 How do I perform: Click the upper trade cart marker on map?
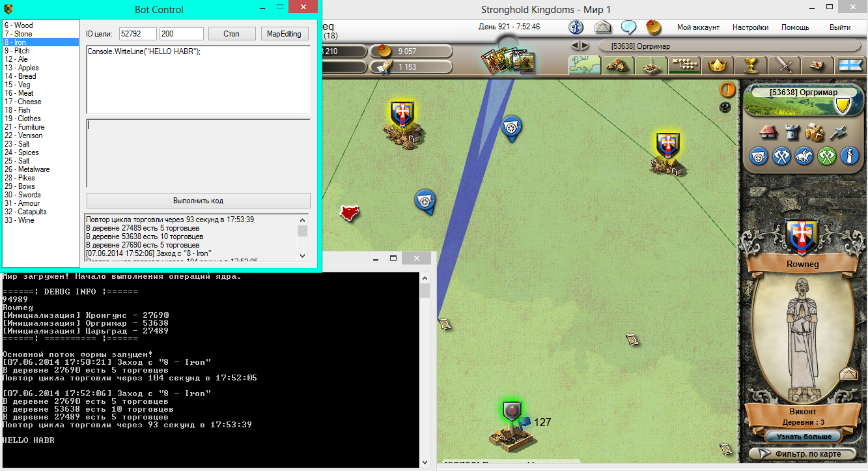pyautogui.click(x=512, y=128)
